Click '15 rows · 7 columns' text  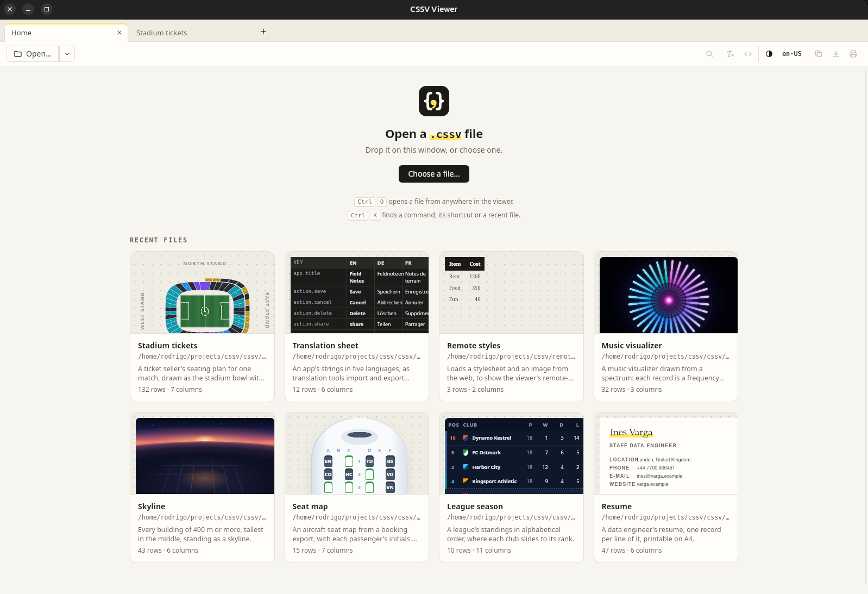(x=323, y=551)
